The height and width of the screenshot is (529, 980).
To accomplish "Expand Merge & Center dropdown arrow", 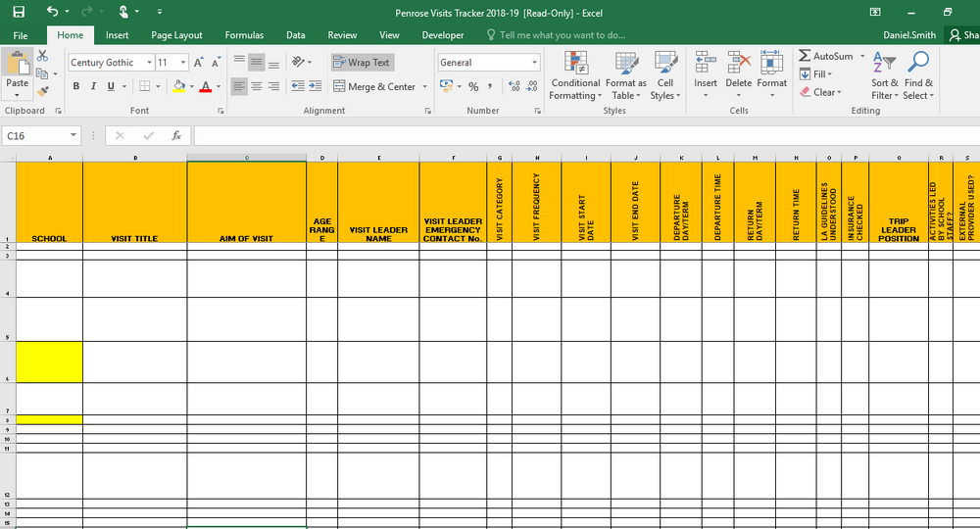I will (x=425, y=87).
